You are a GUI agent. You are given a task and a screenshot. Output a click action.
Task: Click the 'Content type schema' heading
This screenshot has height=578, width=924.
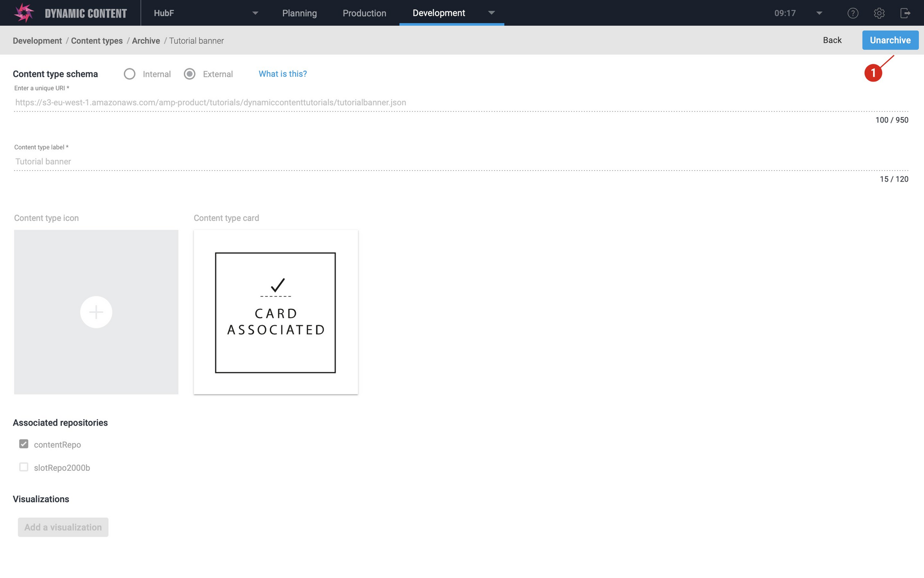pos(55,74)
